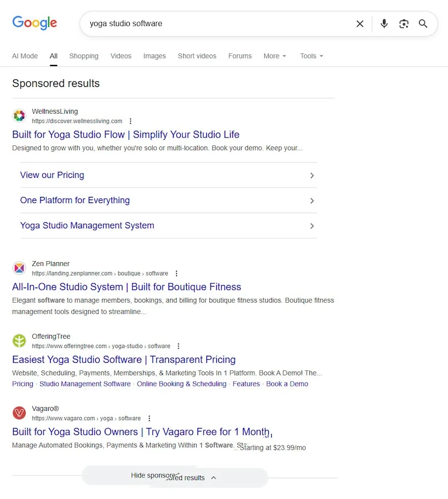Open the WellnessLiving ad headline link
Viewport: 448px width, 499px height.
[x=128, y=135]
